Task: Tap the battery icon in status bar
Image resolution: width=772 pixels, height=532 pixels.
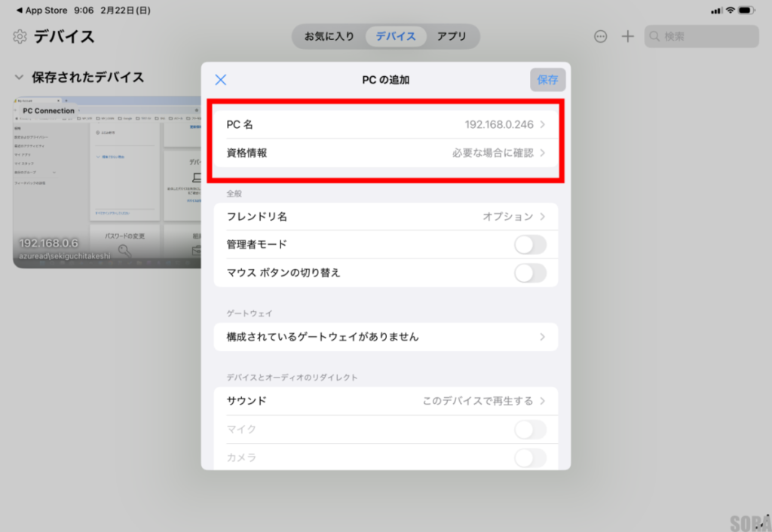Action: (x=747, y=11)
